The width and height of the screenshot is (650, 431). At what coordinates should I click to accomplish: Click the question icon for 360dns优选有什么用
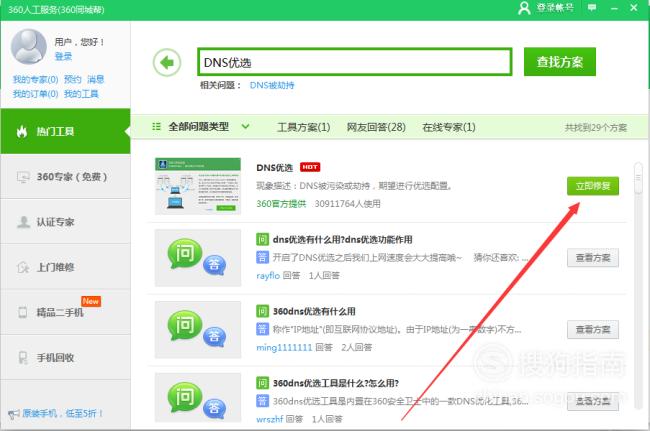(262, 311)
